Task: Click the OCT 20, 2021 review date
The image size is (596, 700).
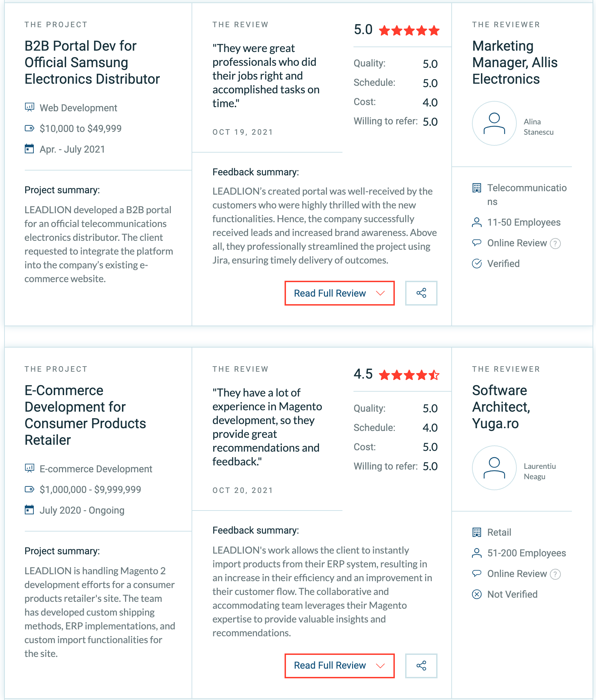Action: pos(243,491)
